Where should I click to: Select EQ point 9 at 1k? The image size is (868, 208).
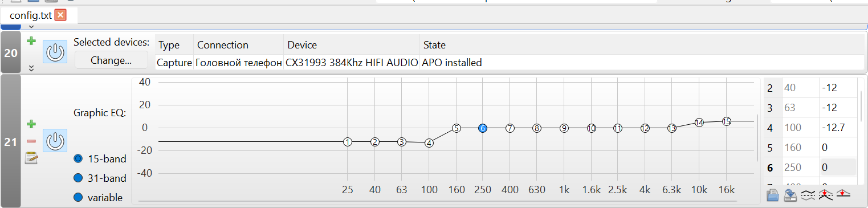point(564,128)
